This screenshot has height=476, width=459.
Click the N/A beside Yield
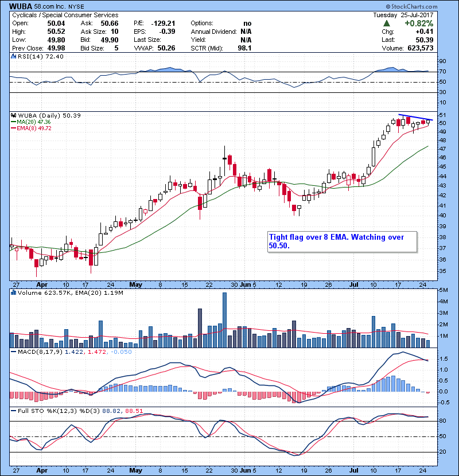pyautogui.click(x=246, y=40)
